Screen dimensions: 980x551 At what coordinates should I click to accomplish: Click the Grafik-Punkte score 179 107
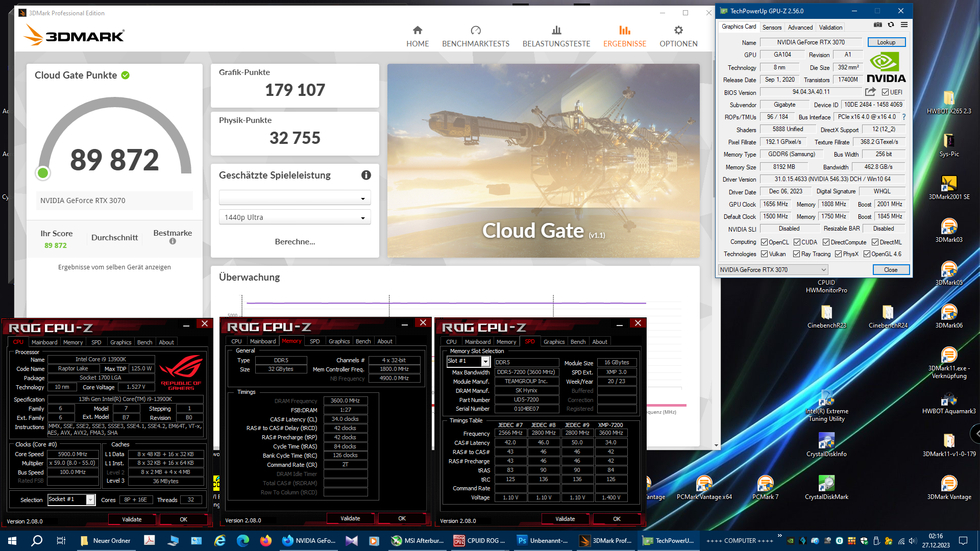295,90
